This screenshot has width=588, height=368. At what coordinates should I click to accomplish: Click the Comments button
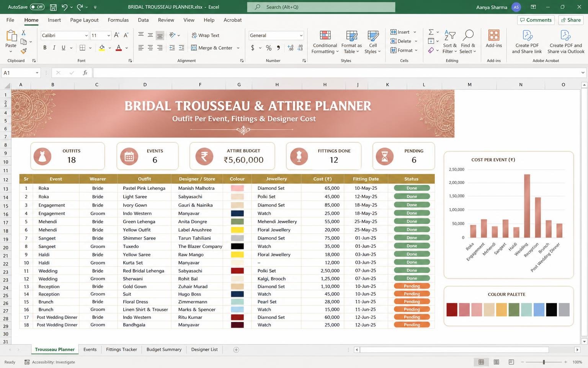click(x=535, y=20)
